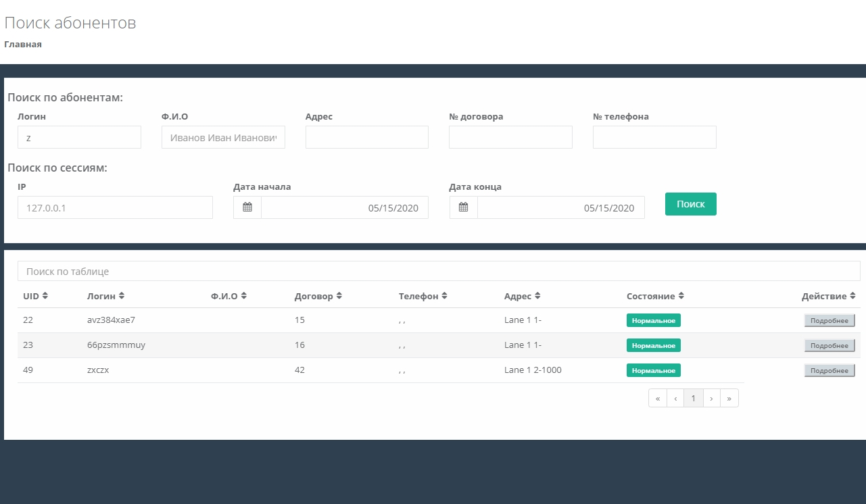Sort table by Адрес column
The width and height of the screenshot is (866, 504).
(522, 296)
